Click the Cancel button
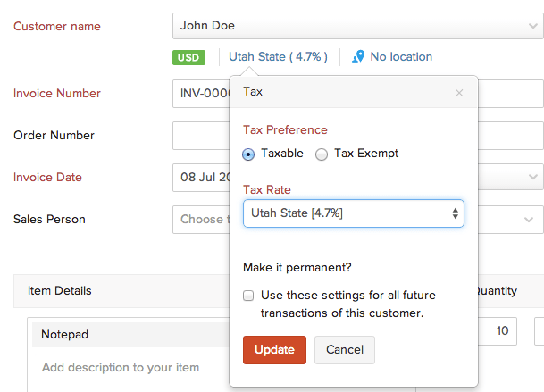This screenshot has height=392, width=544. [x=344, y=349]
